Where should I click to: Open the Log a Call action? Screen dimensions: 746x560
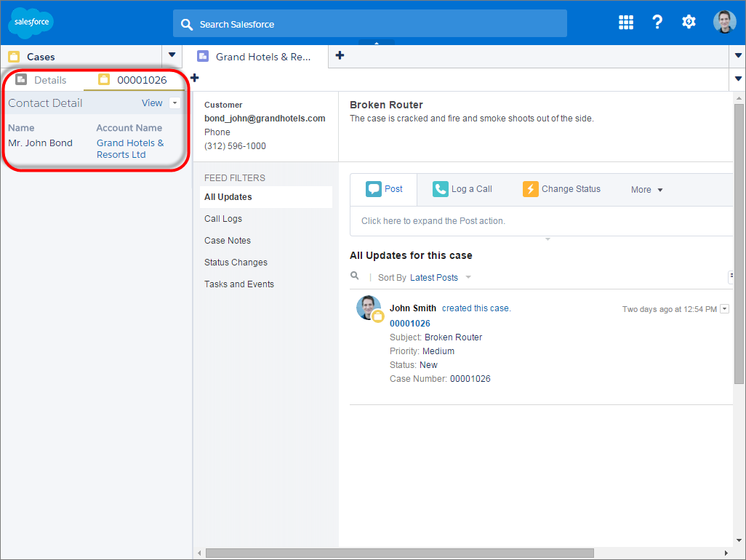tap(462, 189)
